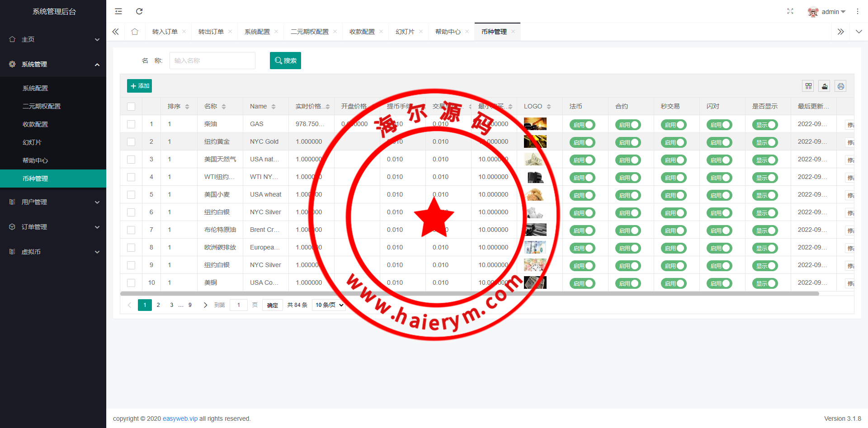Click the refresh icon in top bar
This screenshot has width=868, height=428.
[139, 11]
